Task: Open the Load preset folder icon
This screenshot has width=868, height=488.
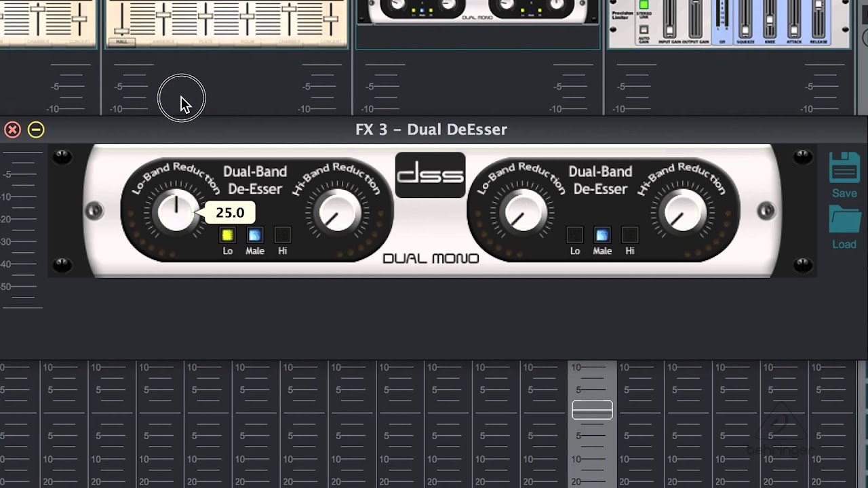Action: tap(844, 219)
